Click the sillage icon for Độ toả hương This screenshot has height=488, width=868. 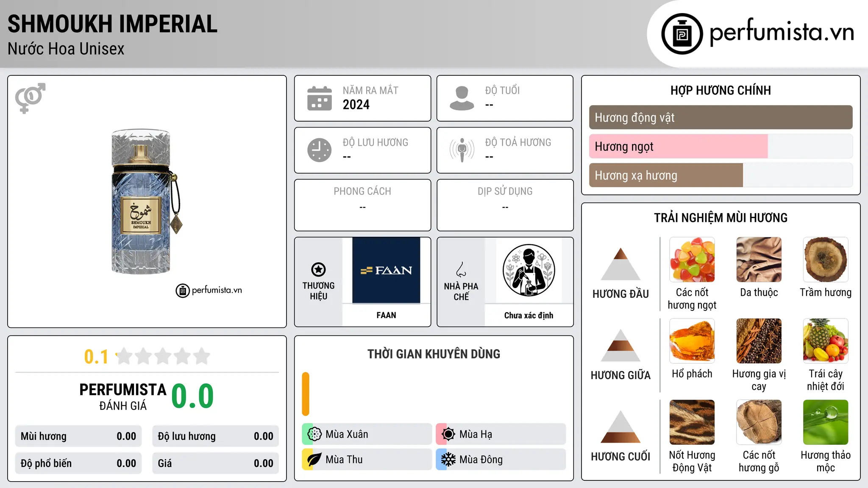pos(462,150)
